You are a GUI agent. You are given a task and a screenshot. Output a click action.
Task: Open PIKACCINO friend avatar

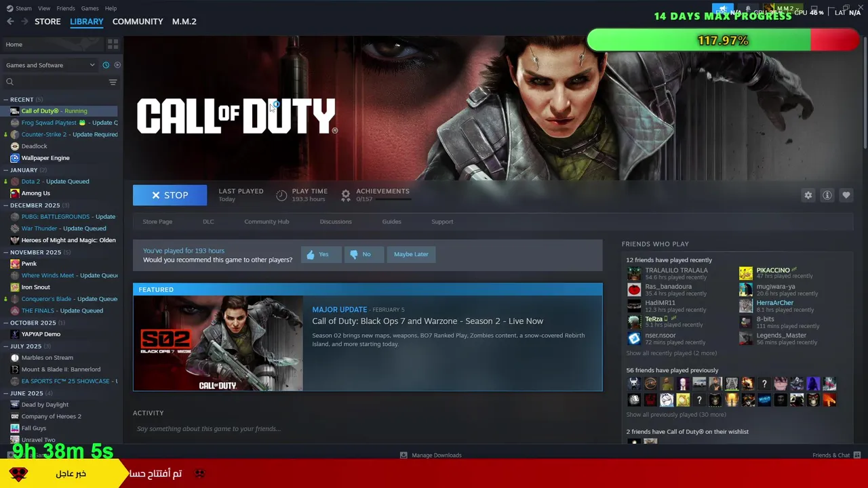coord(746,273)
